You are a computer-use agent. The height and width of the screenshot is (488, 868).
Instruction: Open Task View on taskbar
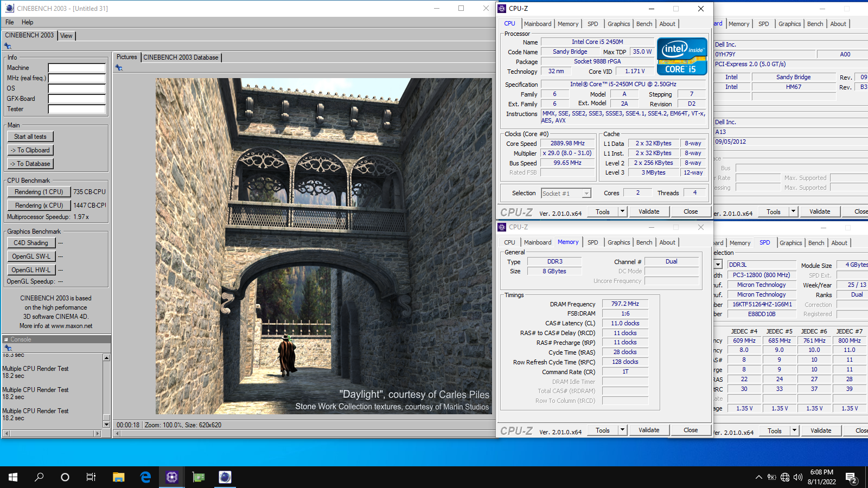[91, 477]
